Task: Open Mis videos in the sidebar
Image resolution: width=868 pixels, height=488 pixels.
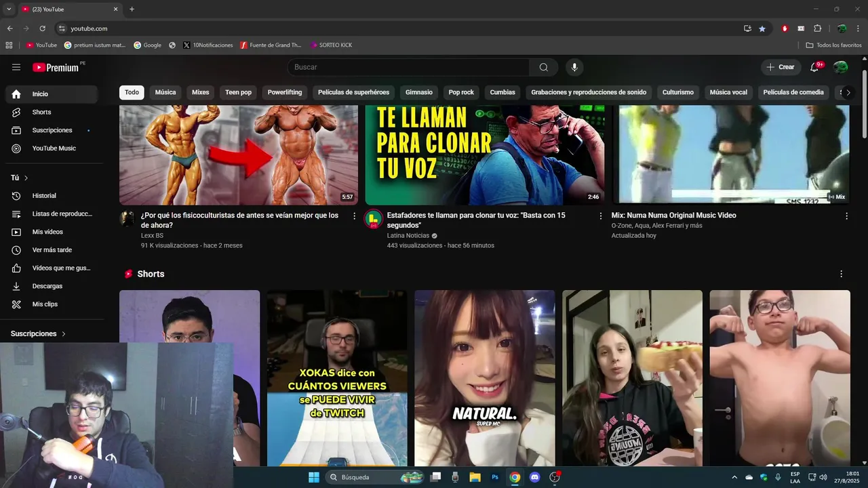Action: [x=52, y=232]
